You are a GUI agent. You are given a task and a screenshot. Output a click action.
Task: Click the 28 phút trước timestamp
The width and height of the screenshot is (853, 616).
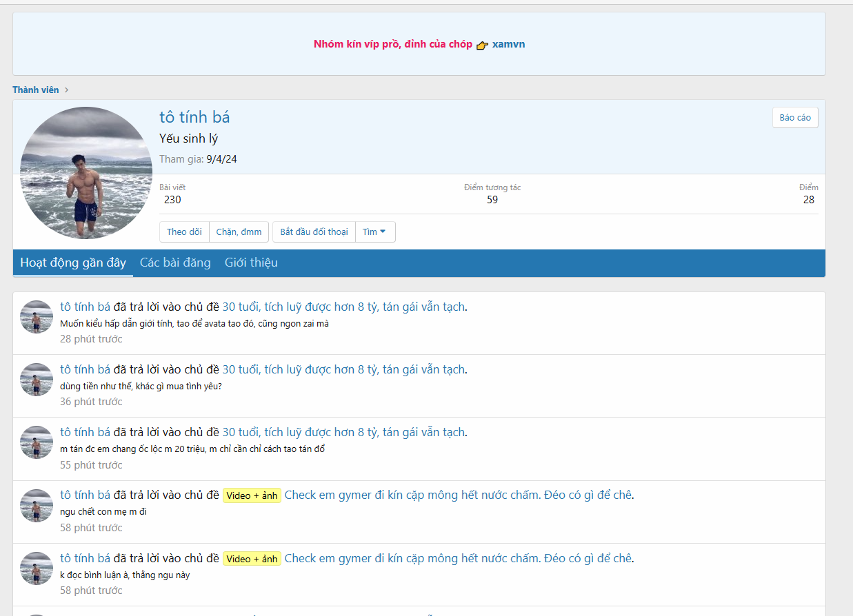pos(91,339)
